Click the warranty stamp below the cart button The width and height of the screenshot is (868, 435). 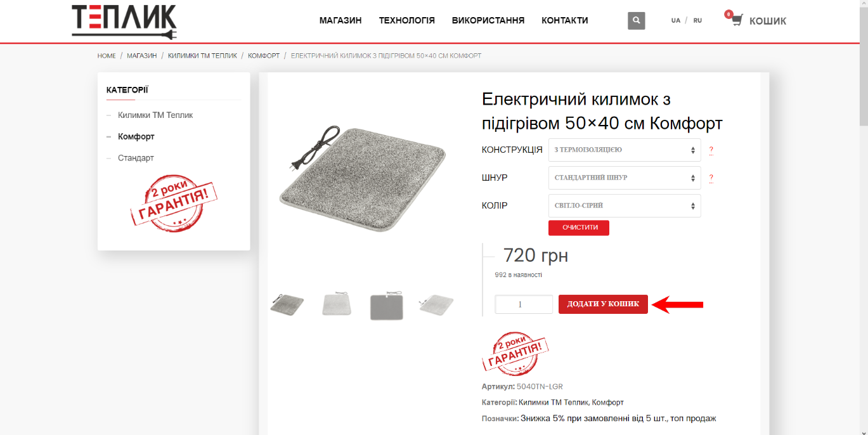[x=515, y=353]
